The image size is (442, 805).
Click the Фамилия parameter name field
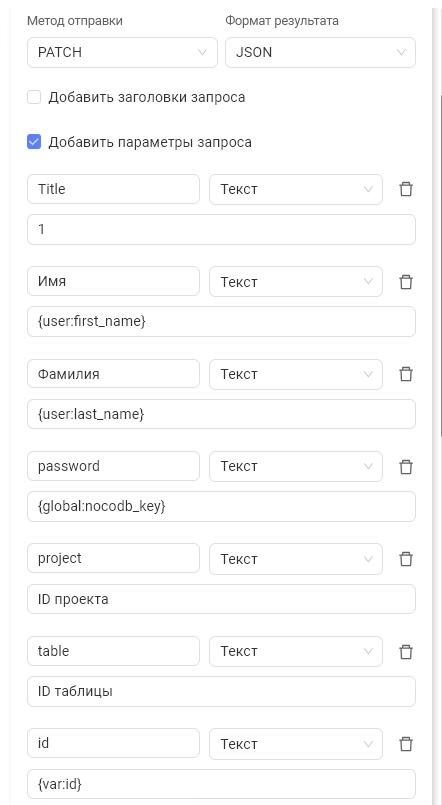pos(113,374)
